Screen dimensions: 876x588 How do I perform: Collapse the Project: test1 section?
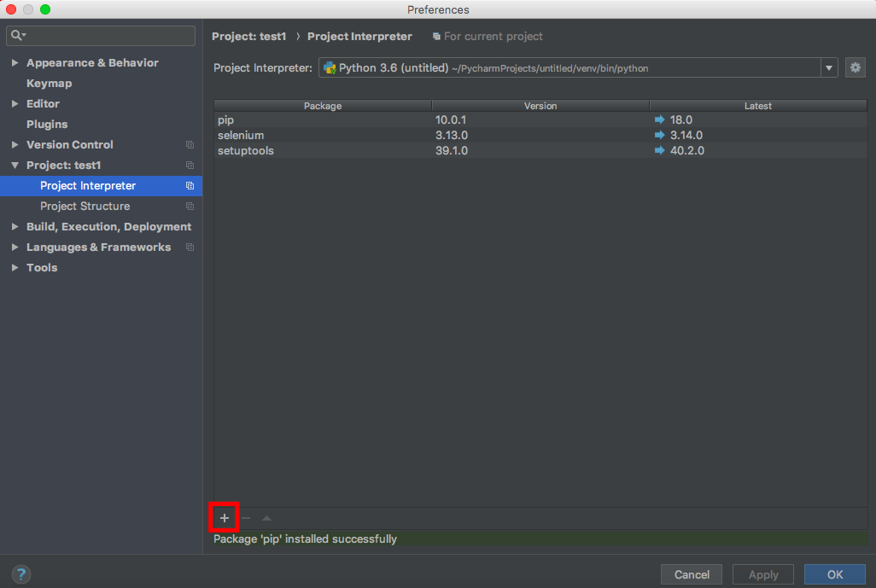coord(15,165)
